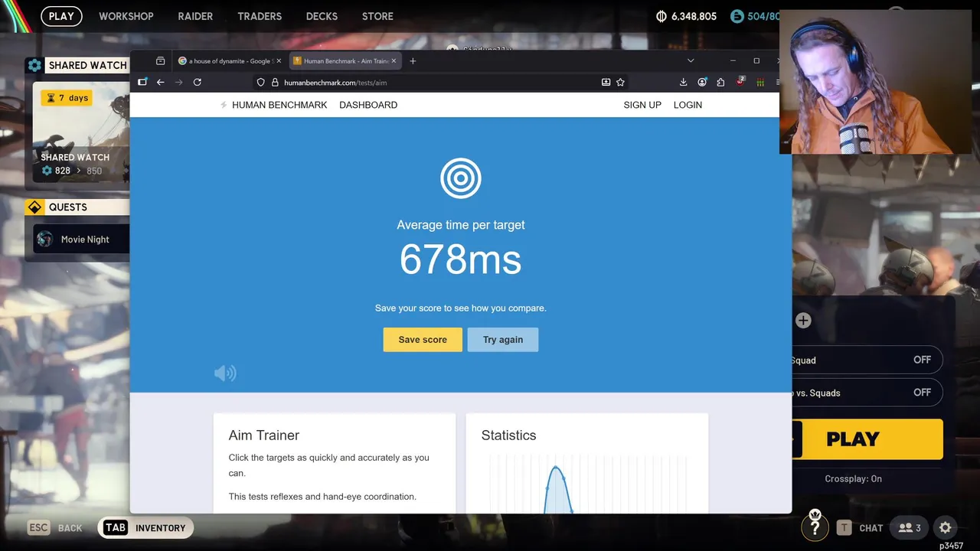Open the tab overview icon left of tabs

tap(160, 61)
